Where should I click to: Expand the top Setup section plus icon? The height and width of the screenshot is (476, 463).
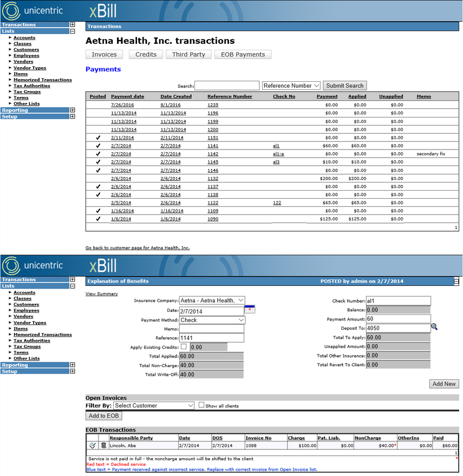[x=73, y=116]
